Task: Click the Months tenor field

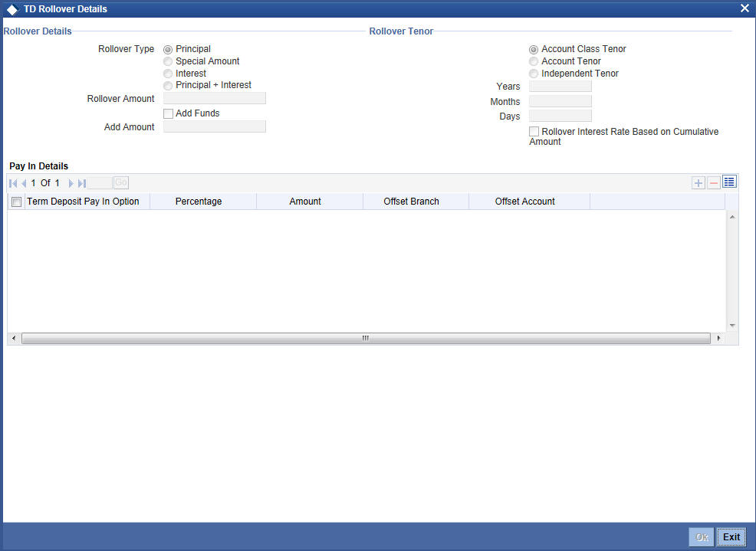Action: coord(560,101)
